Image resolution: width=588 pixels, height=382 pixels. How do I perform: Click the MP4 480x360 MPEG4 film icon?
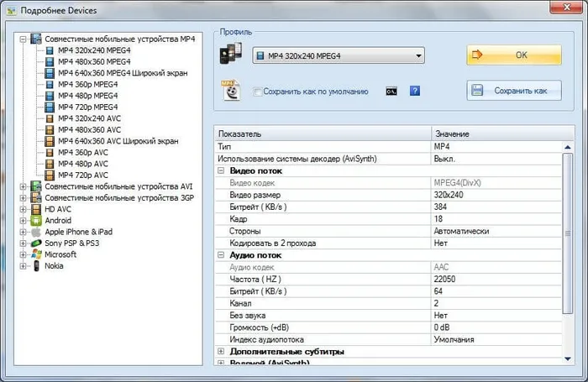[50, 61]
